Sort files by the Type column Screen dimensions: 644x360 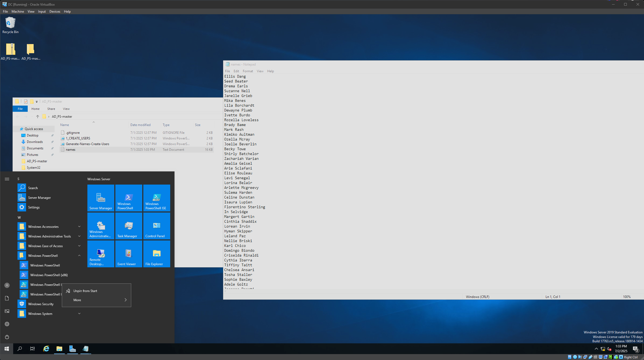[177, 125]
